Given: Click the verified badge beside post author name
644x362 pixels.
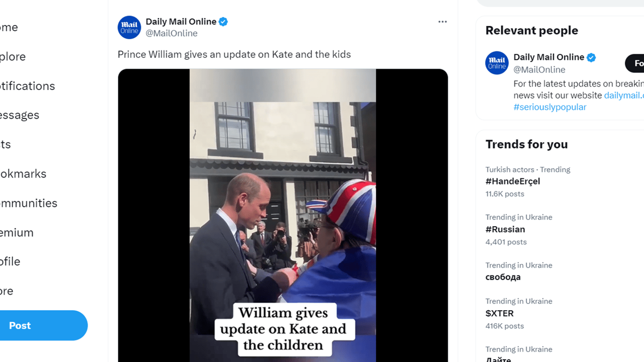Looking at the screenshot, I should pos(223,22).
